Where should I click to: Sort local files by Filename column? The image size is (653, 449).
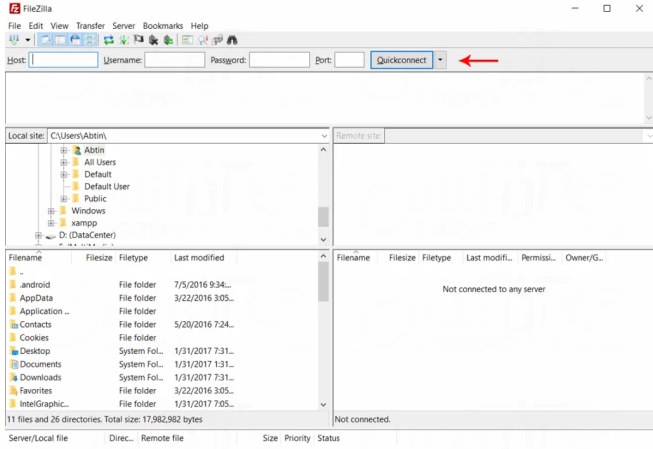(x=25, y=258)
